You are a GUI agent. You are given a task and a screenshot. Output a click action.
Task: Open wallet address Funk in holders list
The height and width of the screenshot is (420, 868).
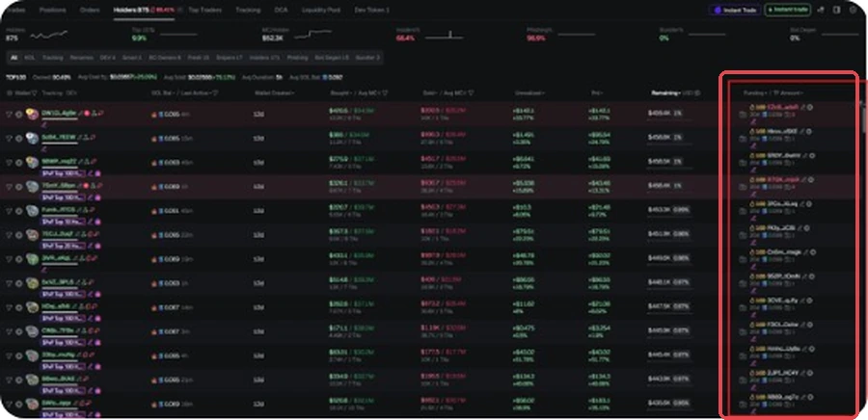(59, 209)
